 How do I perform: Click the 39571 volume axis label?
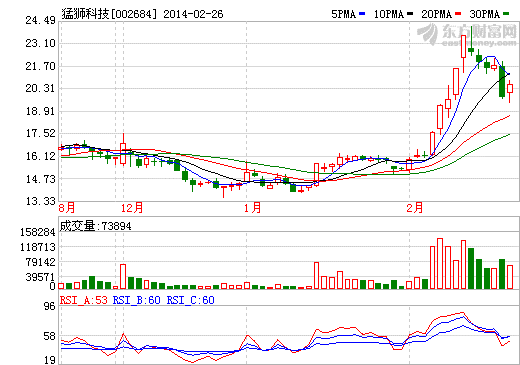[x=41, y=277]
